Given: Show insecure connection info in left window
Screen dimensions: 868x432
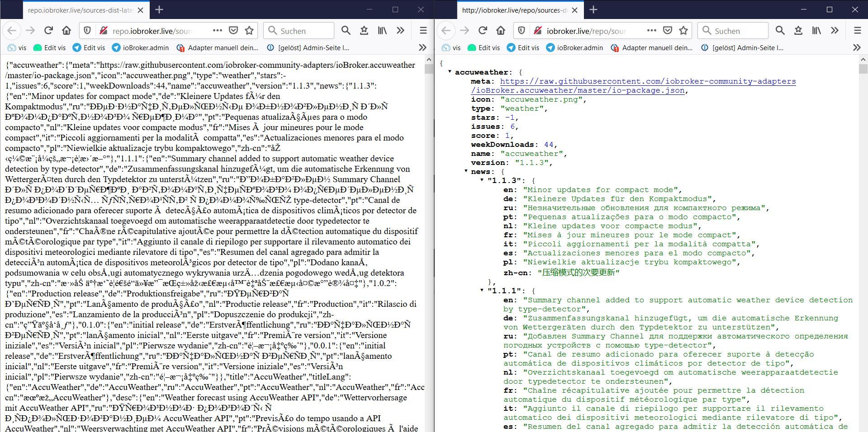Looking at the screenshot, I should (x=104, y=31).
